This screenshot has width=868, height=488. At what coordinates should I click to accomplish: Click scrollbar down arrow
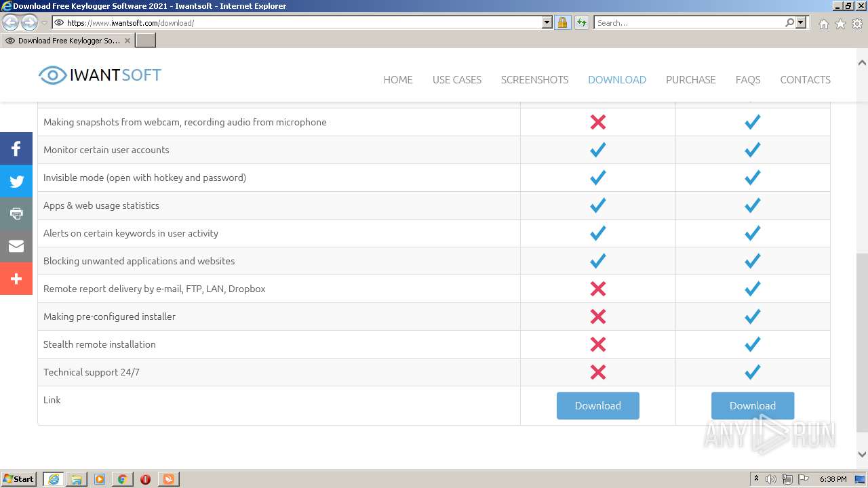[x=862, y=455]
